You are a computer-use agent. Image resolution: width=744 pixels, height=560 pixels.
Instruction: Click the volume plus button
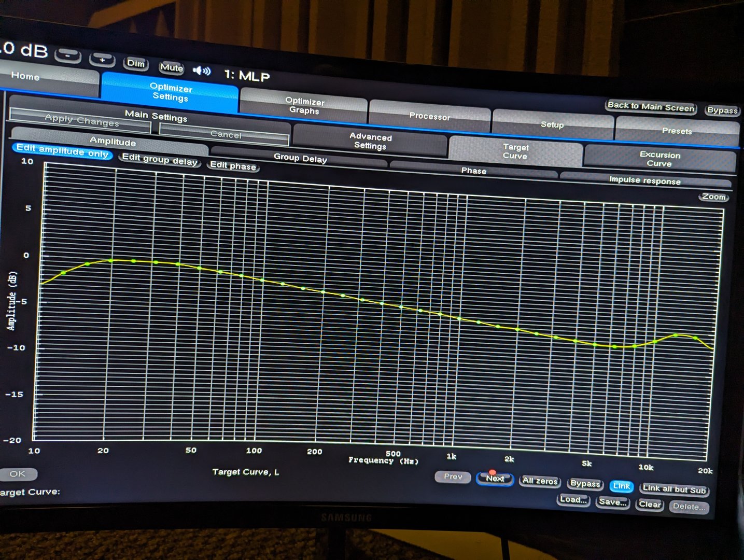102,60
